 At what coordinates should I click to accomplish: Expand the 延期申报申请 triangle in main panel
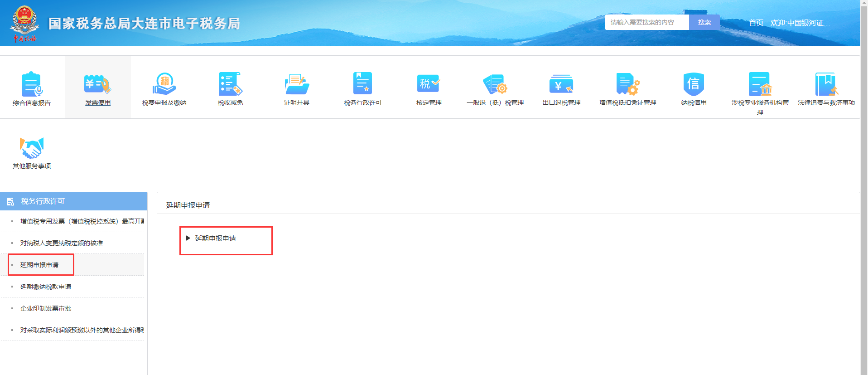click(188, 238)
